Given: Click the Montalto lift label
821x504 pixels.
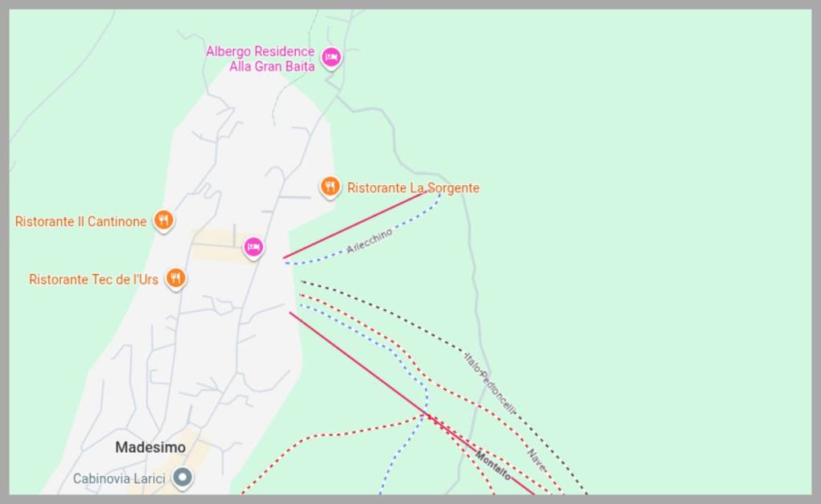Looking at the screenshot, I should click(493, 466).
